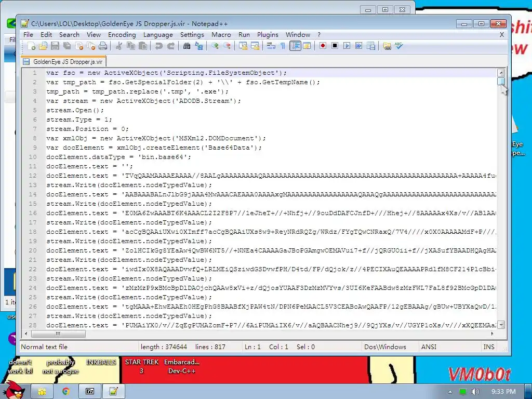Open the Plugins menu
Viewport: 532px width, 399px height.
coord(268,35)
